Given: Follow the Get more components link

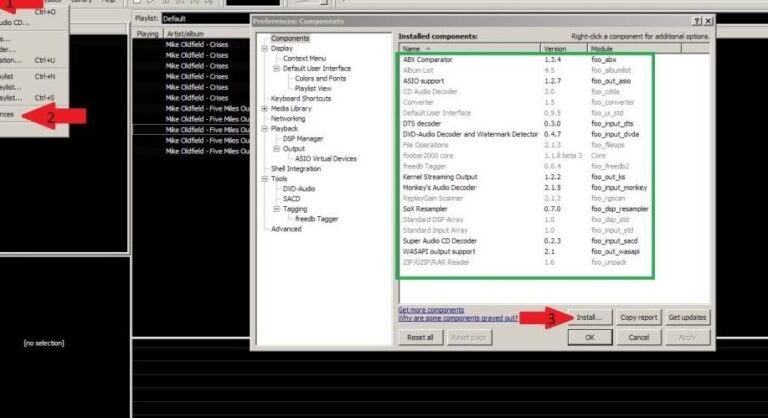Looking at the screenshot, I should tap(431, 310).
